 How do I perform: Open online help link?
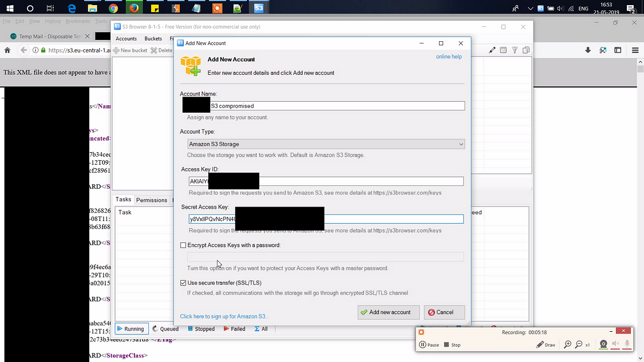(x=449, y=57)
